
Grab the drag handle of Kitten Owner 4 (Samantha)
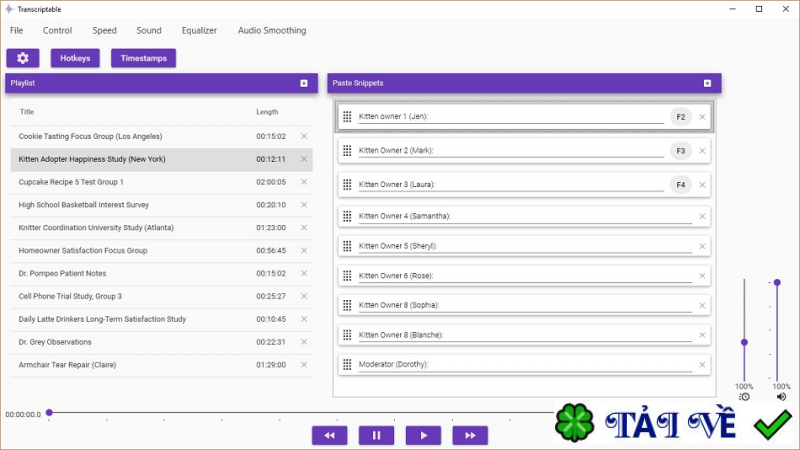347,216
